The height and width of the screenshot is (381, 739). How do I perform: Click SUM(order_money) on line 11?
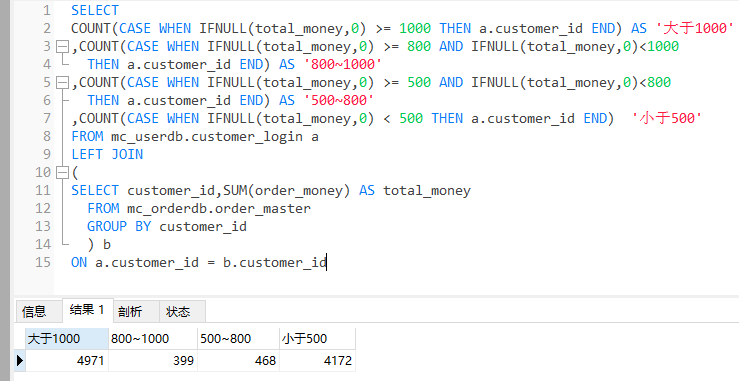pyautogui.click(x=287, y=190)
